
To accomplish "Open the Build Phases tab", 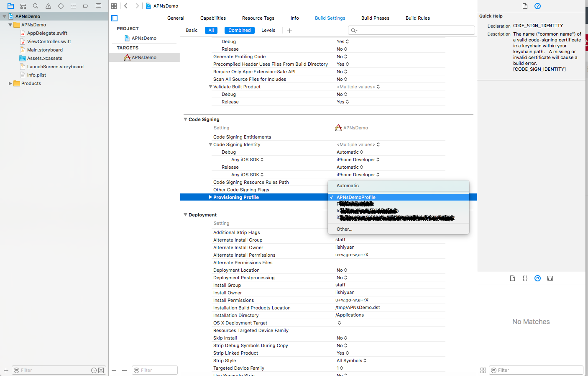I will pos(375,18).
